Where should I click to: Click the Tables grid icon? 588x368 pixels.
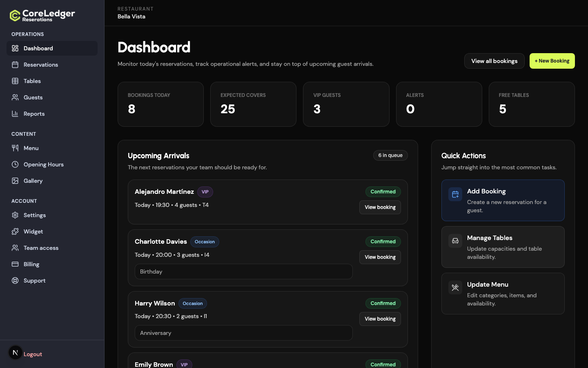coord(15,81)
